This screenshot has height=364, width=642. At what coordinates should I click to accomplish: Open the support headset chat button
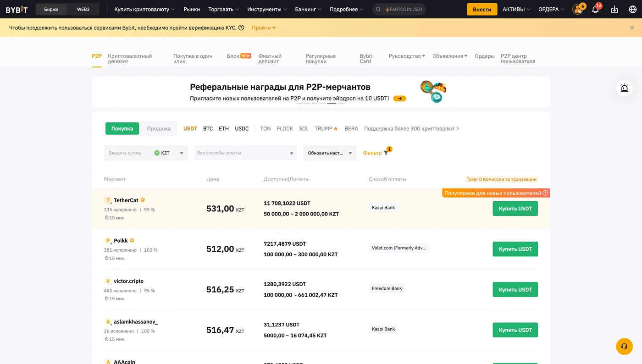tap(624, 347)
